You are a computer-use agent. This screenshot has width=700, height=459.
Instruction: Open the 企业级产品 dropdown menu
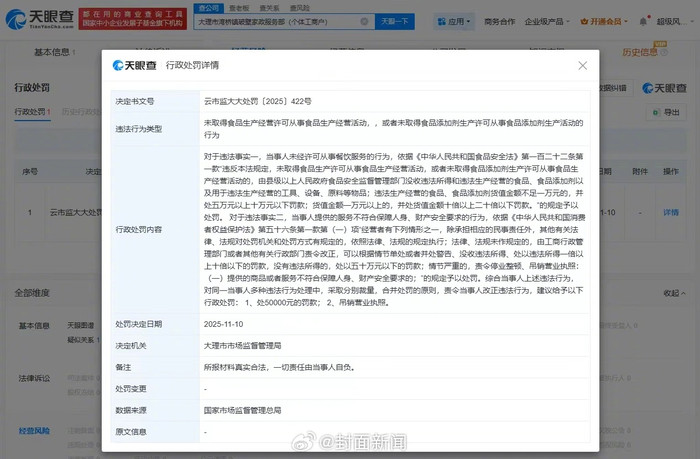[x=547, y=21]
